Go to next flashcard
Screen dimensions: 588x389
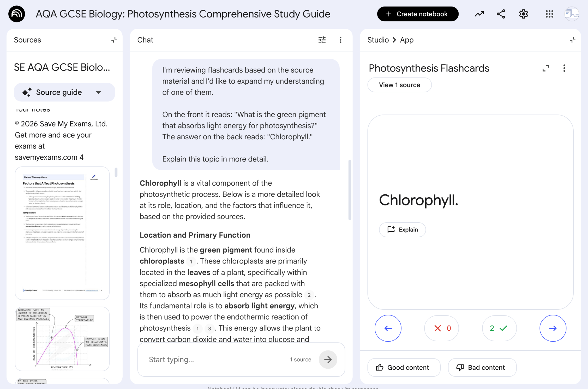point(553,328)
